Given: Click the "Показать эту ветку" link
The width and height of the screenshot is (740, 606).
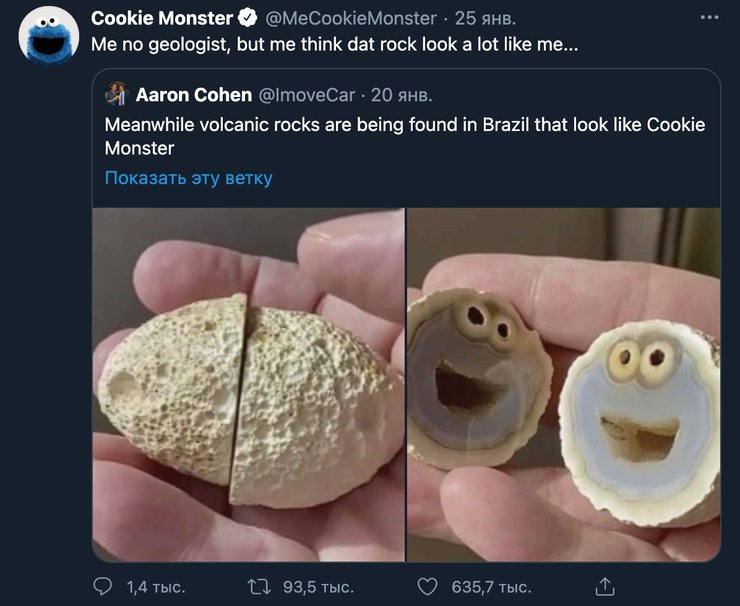Looking at the screenshot, I should pos(189,178).
